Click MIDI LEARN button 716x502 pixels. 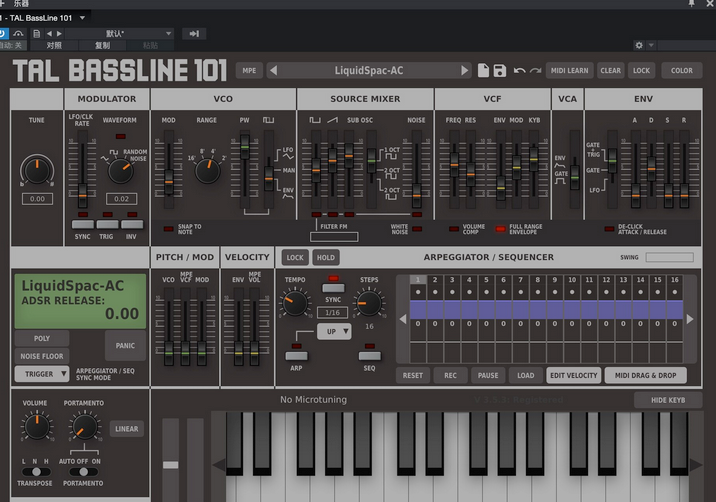[x=569, y=70]
